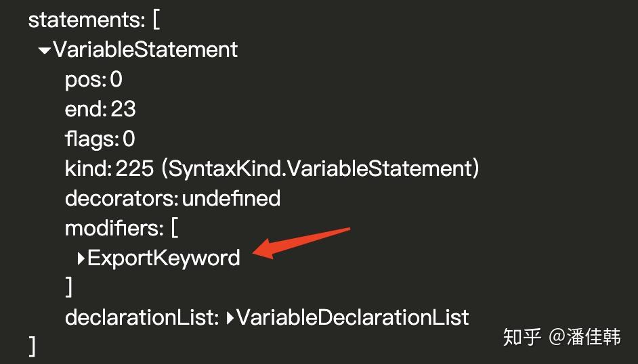Viewport: 638px width, 364px height.
Task: Click the flags property key
Action: coord(90,139)
